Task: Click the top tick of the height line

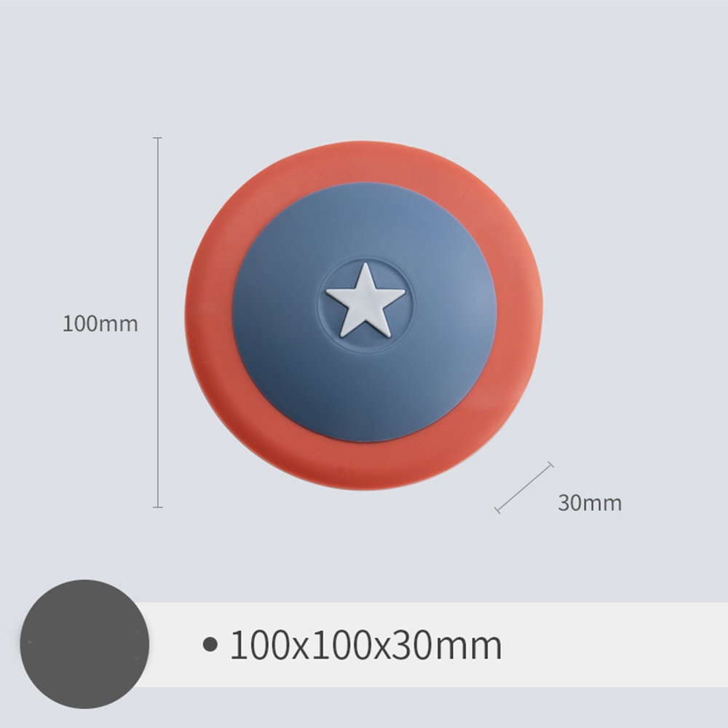Action: coord(158,138)
